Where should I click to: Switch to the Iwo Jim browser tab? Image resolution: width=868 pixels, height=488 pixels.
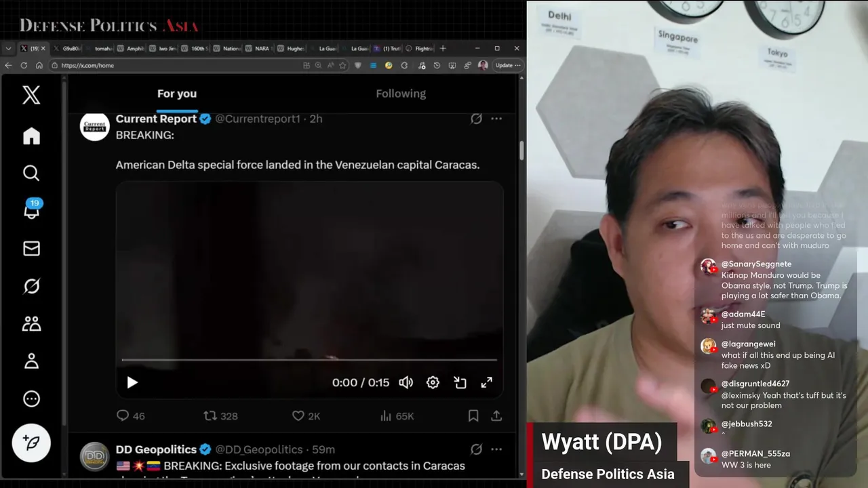[x=163, y=49]
